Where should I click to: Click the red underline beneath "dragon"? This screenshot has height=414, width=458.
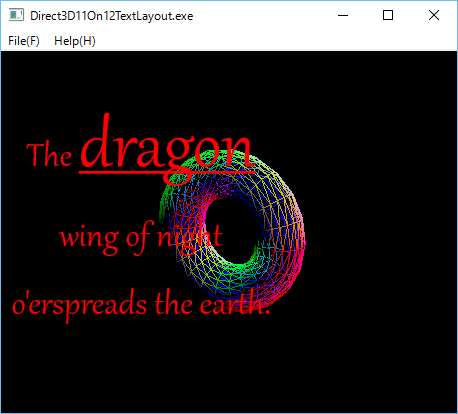[167, 172]
